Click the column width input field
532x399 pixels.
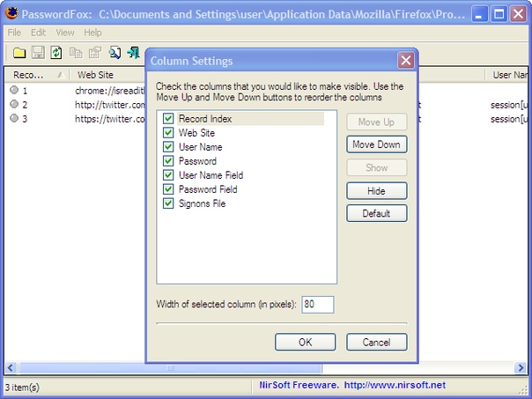tap(318, 305)
